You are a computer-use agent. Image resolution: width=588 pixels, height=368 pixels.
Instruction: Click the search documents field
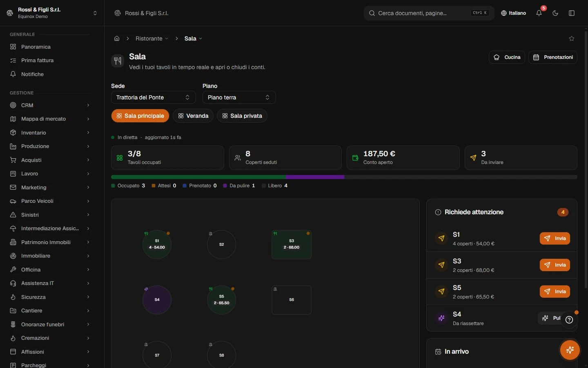[x=429, y=13]
